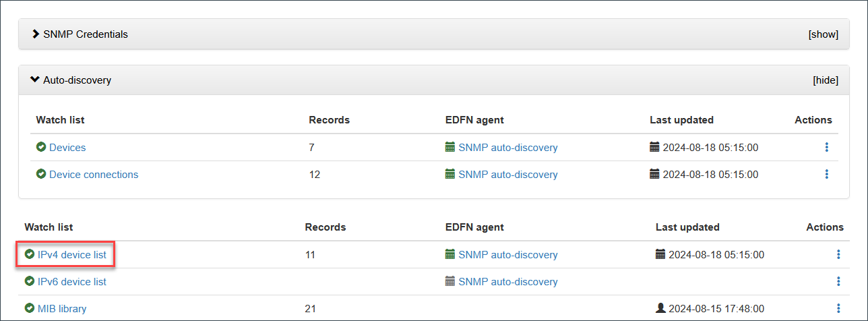The height and width of the screenshot is (321, 868).
Task: Open actions menu for Device connections row
Action: [826, 174]
